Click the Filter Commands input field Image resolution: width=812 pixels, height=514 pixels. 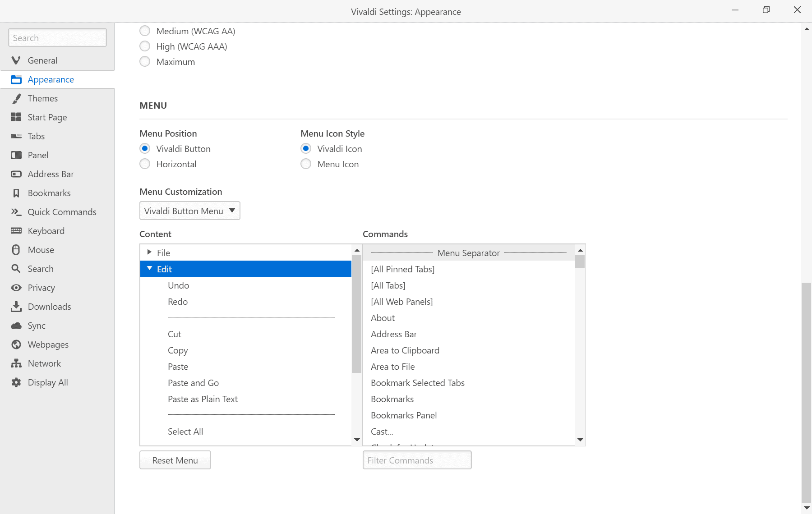417,460
